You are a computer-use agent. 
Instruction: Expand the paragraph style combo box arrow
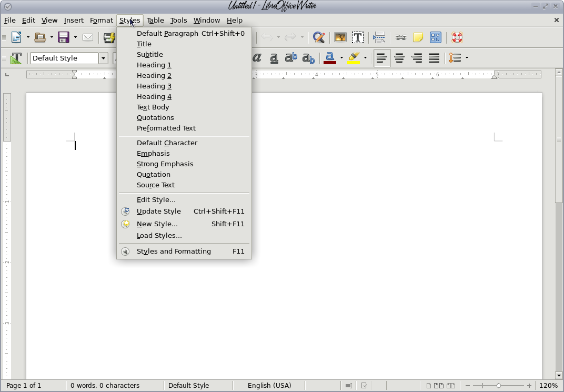[x=103, y=58]
